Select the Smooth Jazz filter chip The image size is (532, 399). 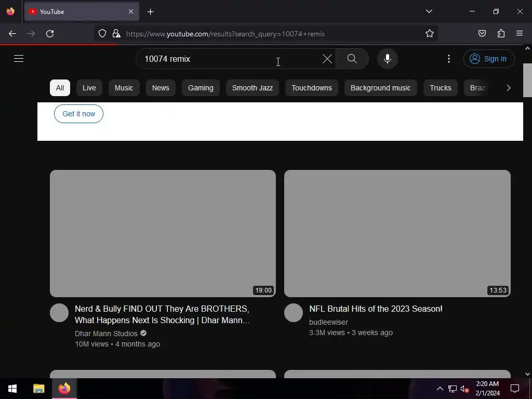[252, 88]
